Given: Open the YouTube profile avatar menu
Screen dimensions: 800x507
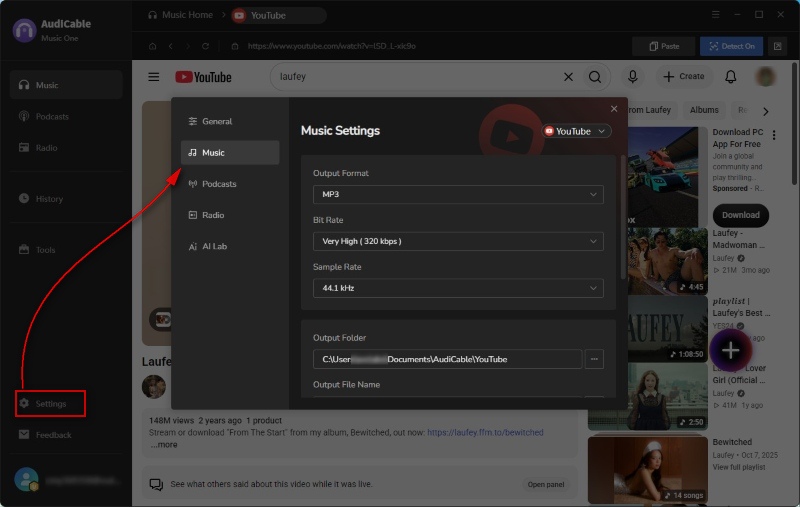Looking at the screenshot, I should coord(765,77).
